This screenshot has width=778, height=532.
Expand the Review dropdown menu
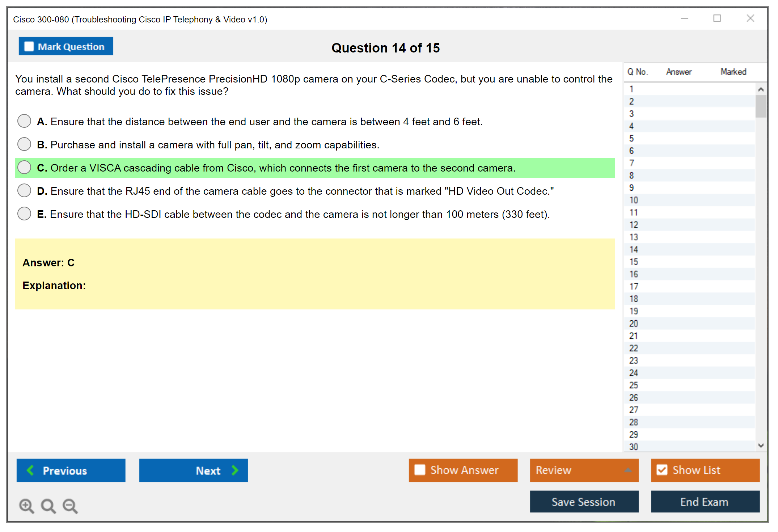tap(628, 470)
